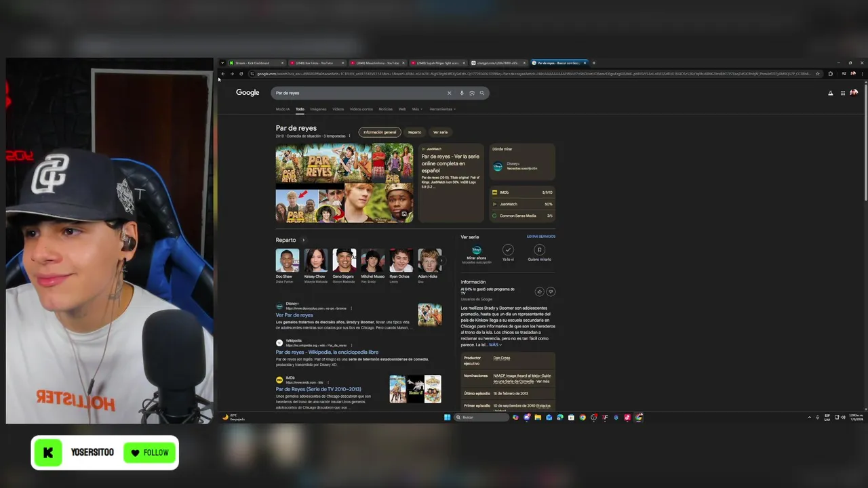Screen dimensions: 868x488
Task: Open the Dan Cross producer link
Action: coord(502,358)
